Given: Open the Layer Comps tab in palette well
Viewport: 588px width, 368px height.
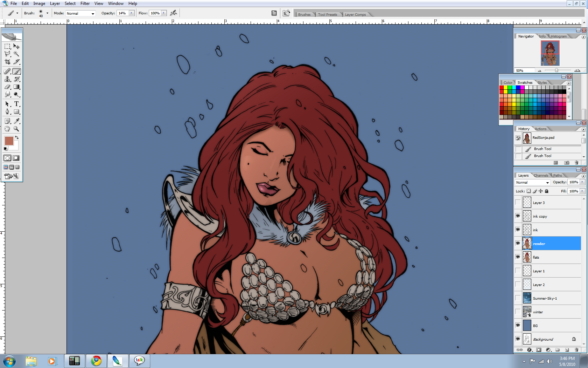Looking at the screenshot, I should (x=355, y=14).
